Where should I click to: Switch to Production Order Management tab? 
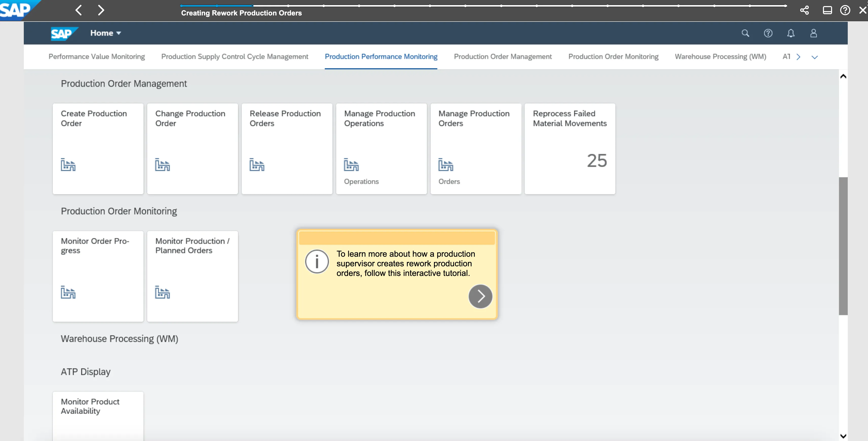502,57
